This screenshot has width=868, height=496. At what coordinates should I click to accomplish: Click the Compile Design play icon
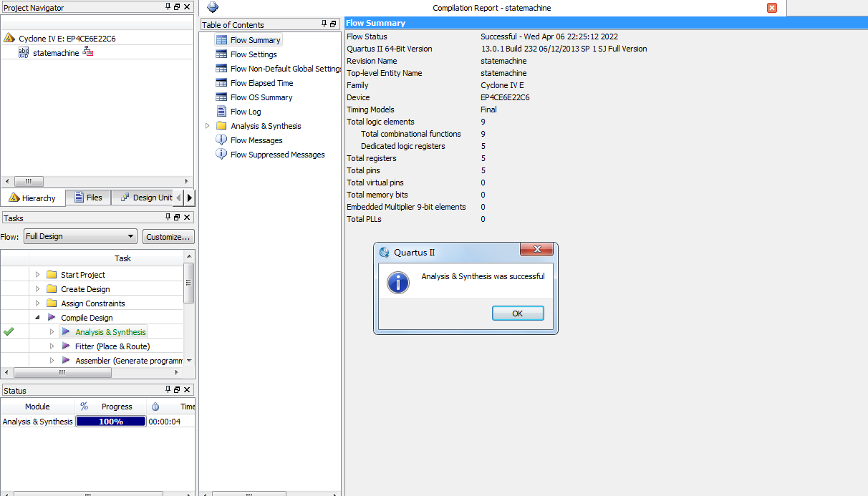pos(52,318)
